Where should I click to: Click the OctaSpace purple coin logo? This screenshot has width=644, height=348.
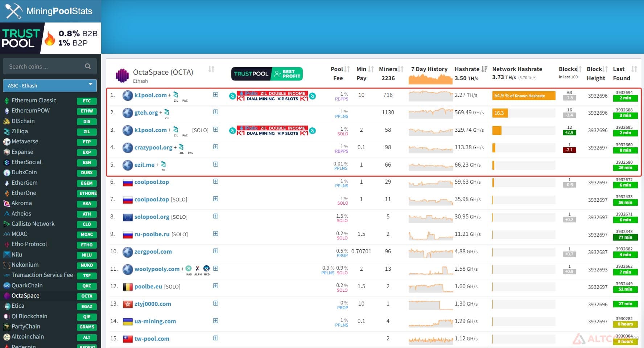point(122,75)
